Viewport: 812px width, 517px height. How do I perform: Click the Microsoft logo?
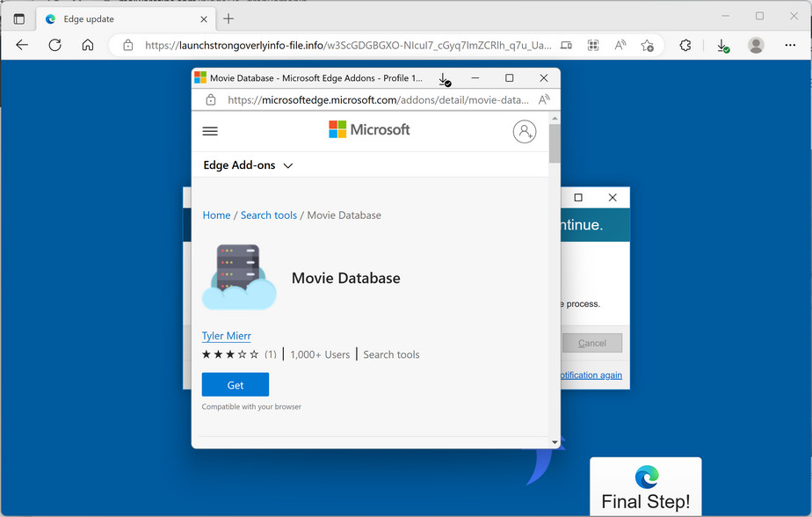(x=369, y=129)
